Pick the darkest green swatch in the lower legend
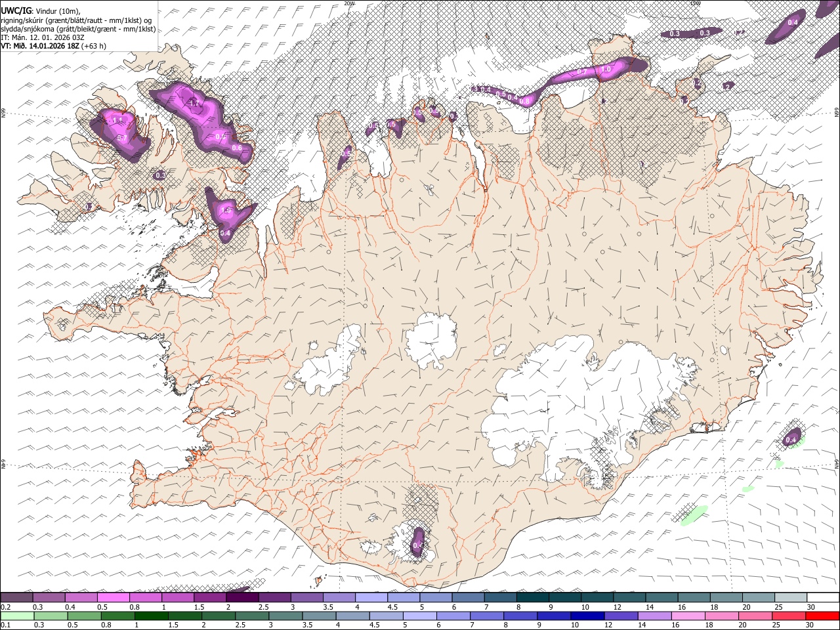This screenshot has width=840, height=630. pyautogui.click(x=152, y=616)
